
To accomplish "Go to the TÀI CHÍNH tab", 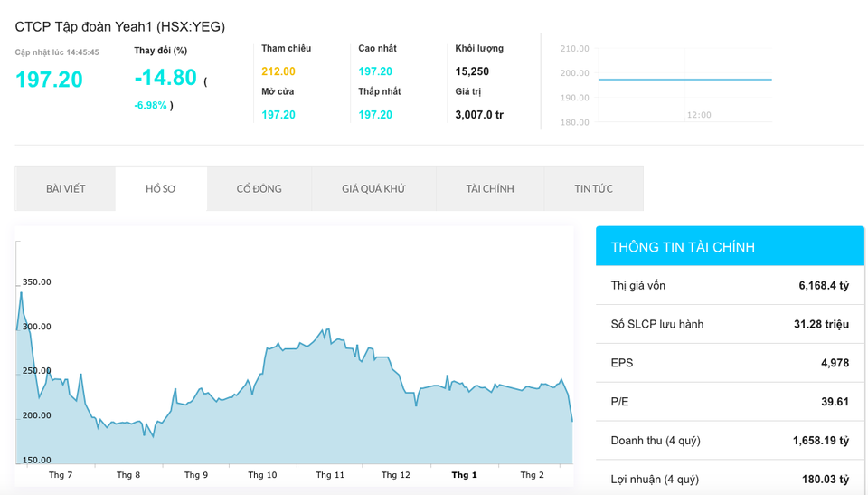I will [490, 188].
